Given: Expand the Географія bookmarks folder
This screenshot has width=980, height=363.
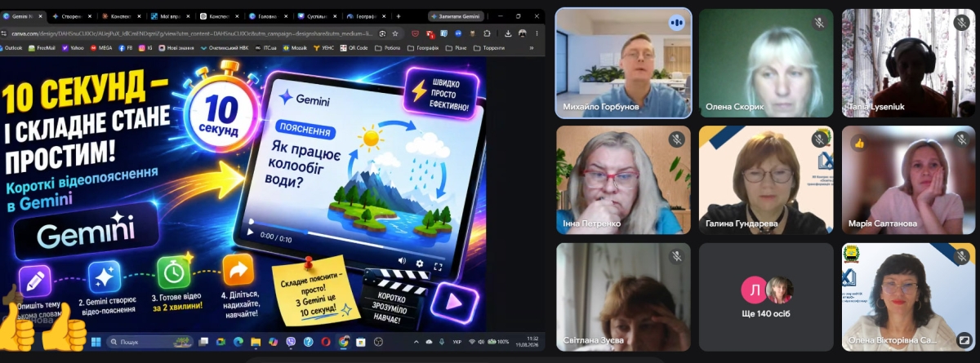Looking at the screenshot, I should [423, 48].
